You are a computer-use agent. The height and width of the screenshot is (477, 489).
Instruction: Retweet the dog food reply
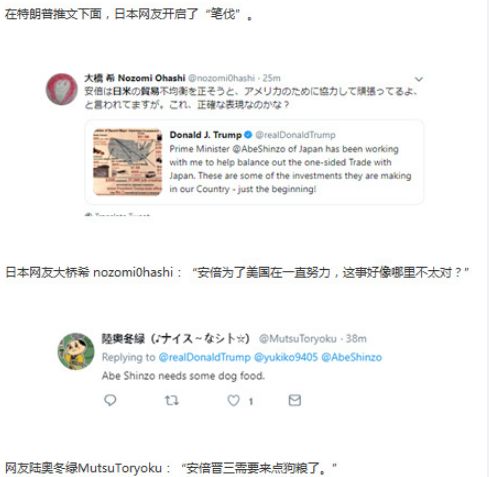coord(172,400)
